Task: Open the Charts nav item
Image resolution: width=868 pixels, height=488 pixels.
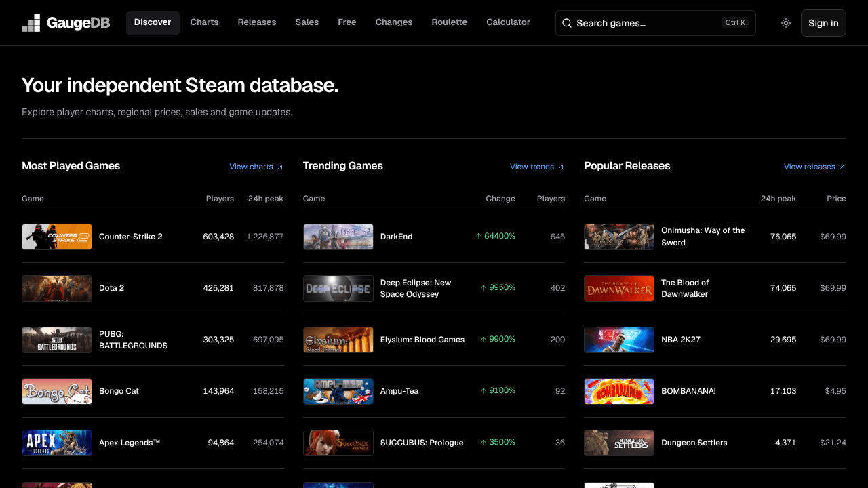Action: coord(204,22)
